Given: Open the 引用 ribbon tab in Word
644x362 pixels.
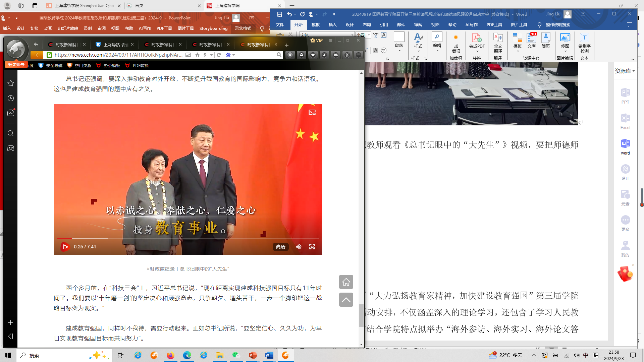Looking at the screenshot, I should 384,25.
